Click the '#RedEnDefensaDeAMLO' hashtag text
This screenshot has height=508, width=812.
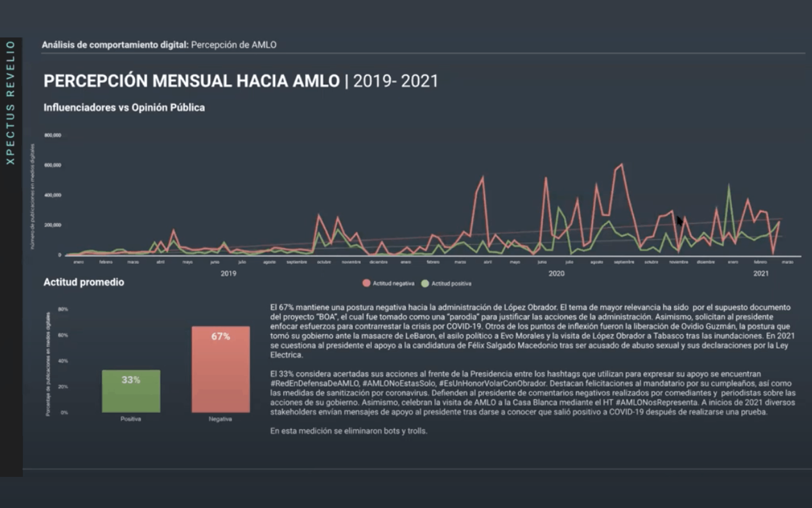(315, 383)
